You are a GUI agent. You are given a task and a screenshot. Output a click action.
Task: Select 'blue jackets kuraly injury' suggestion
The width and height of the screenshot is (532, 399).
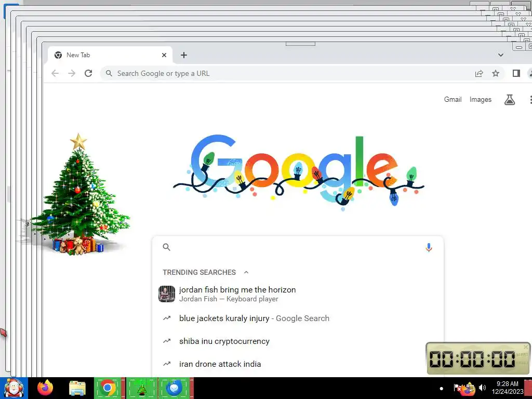point(298,318)
